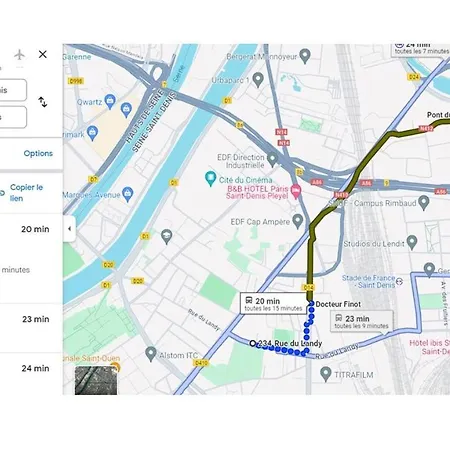Select the 23 min bus route callout on map
Screen dimensions: 450x450
[x=362, y=321]
